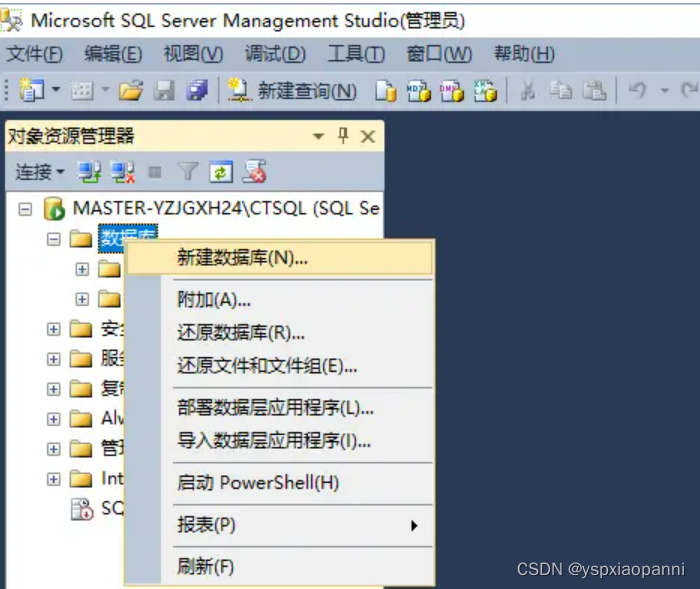Select the MASTER-YZJGXH24\CTSQL server node
The image size is (700, 589).
click(x=226, y=209)
